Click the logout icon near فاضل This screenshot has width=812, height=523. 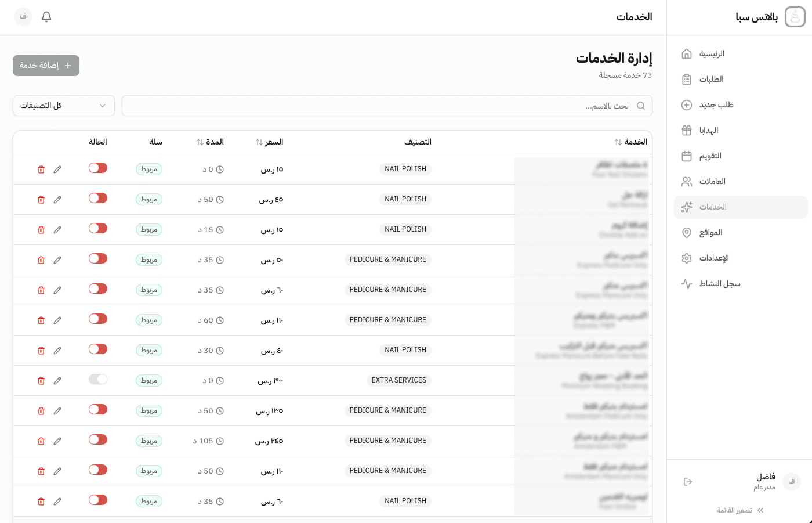click(x=688, y=482)
